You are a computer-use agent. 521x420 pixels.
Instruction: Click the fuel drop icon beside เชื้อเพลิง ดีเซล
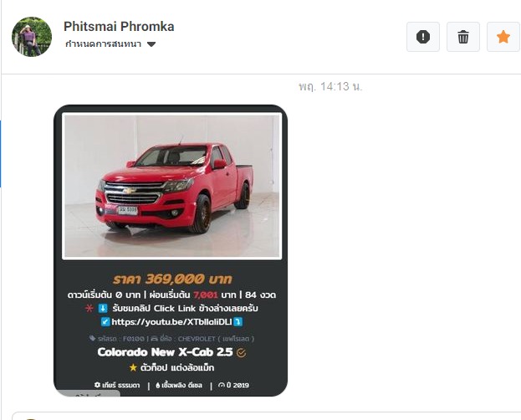click(157, 386)
